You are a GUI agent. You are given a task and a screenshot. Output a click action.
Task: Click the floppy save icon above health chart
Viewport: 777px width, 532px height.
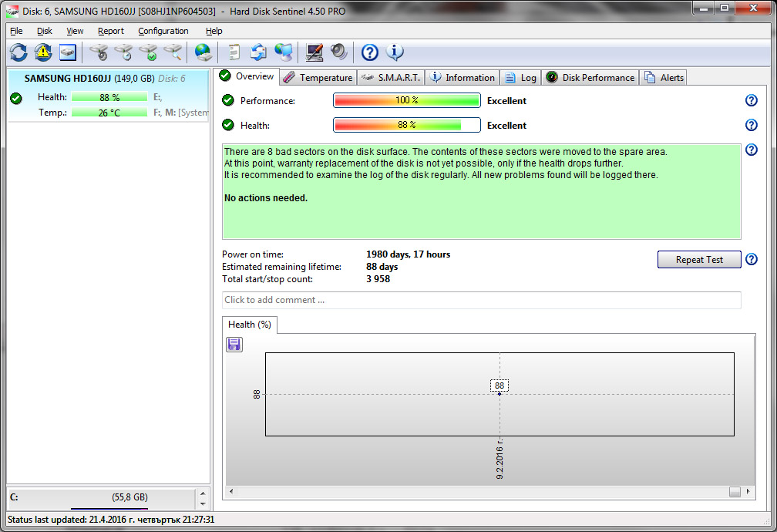(234, 344)
